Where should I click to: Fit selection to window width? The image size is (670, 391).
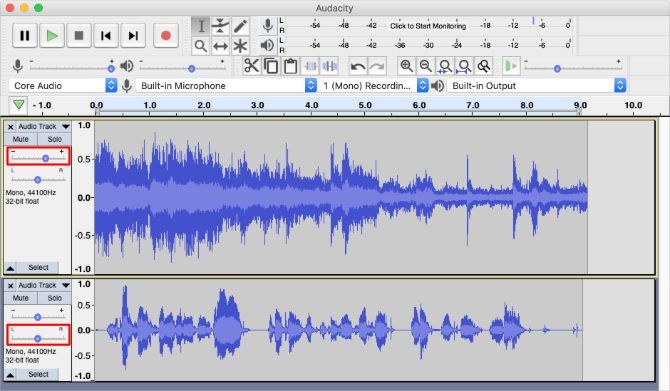[445, 66]
